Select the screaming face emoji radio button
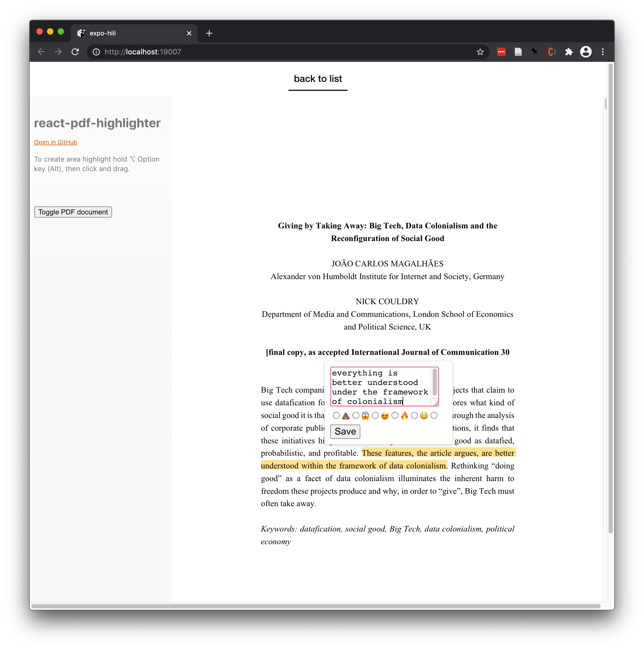This screenshot has width=644, height=649. click(356, 416)
